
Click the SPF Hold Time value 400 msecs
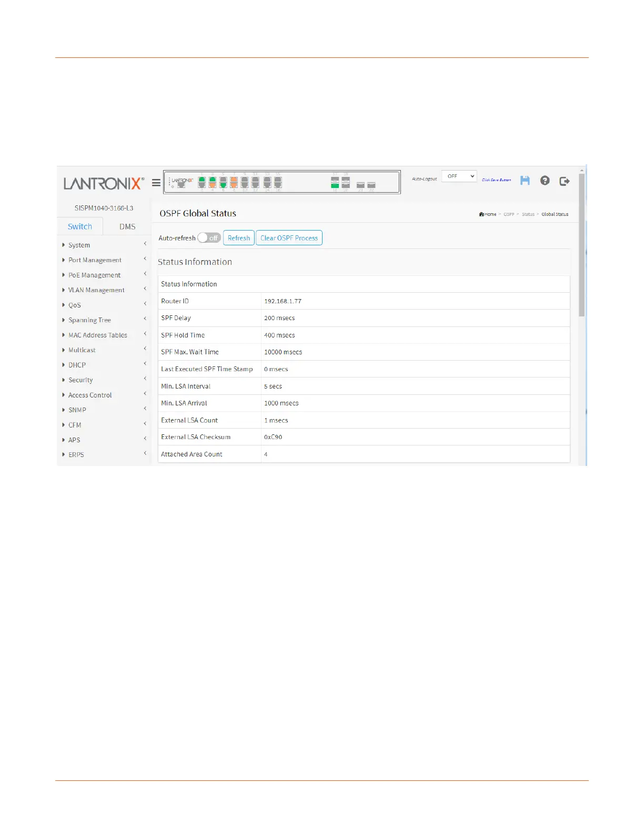point(279,335)
